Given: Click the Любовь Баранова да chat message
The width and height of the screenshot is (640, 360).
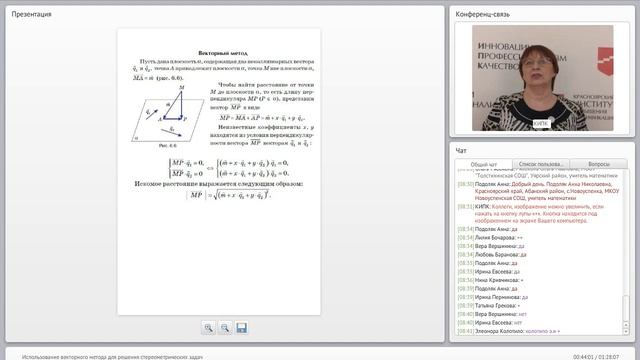Looking at the screenshot, I should click(492, 255).
